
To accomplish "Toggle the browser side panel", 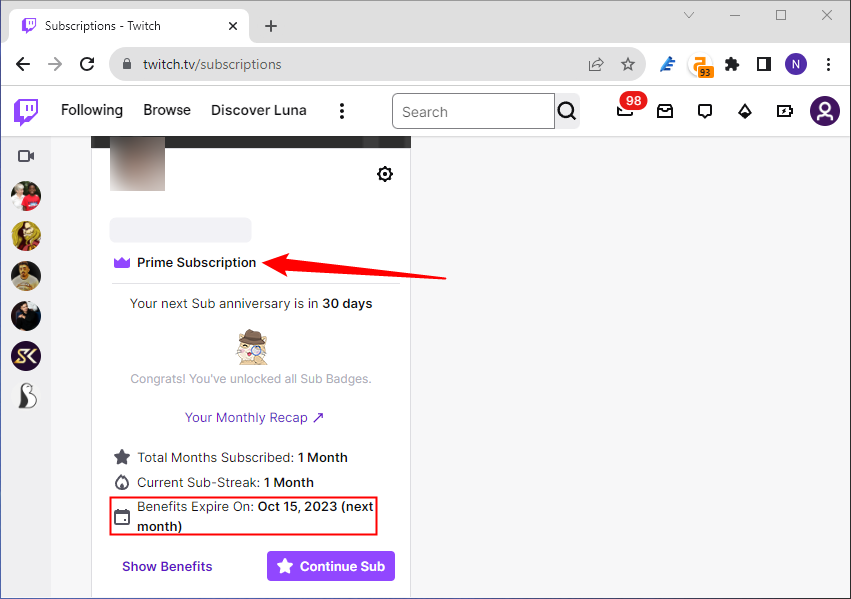I will click(x=764, y=65).
